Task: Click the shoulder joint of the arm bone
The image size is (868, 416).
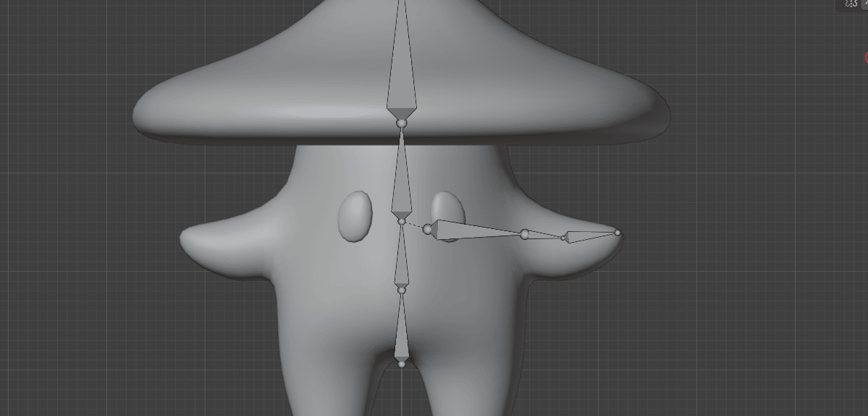Action: 427,230
